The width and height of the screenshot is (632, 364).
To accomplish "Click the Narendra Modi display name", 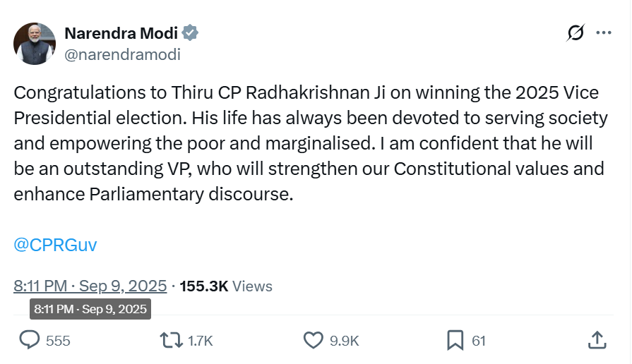I will coord(121,33).
